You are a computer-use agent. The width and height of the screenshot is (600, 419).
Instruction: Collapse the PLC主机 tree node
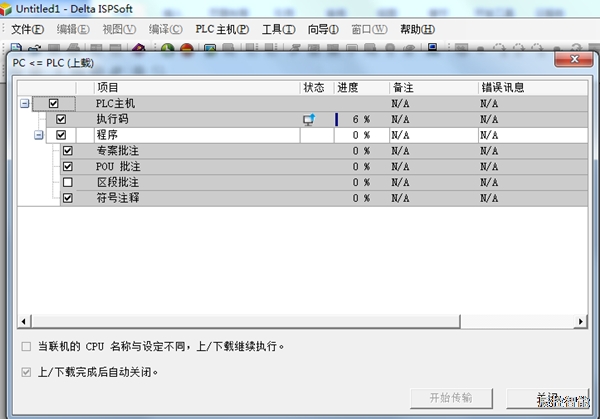tap(24, 103)
